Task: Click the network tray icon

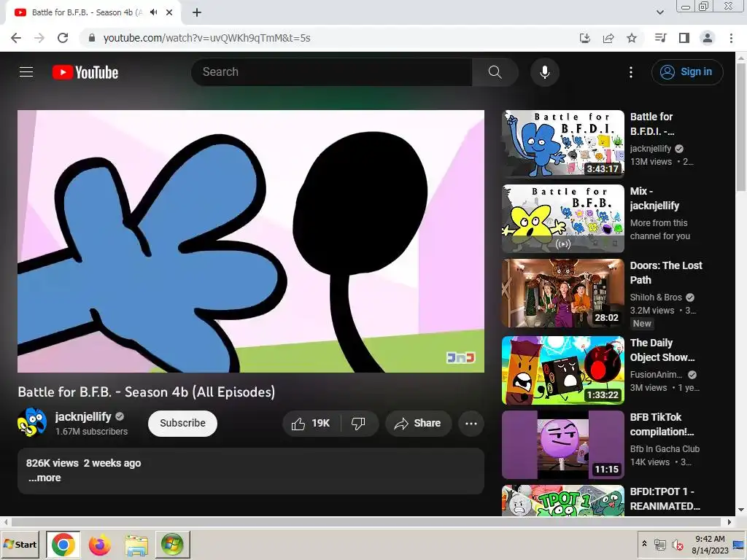Action: tap(659, 544)
